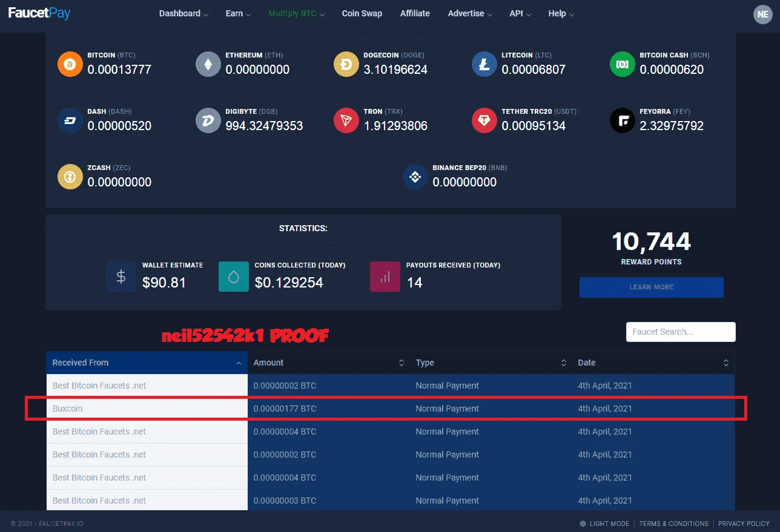Click the 2.32975792 Feyorra balance

[x=672, y=126]
